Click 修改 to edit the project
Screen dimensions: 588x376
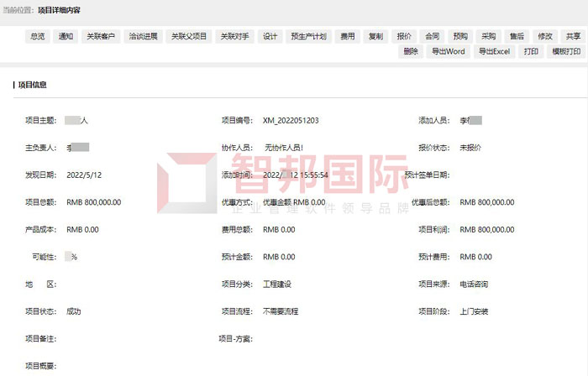point(544,37)
